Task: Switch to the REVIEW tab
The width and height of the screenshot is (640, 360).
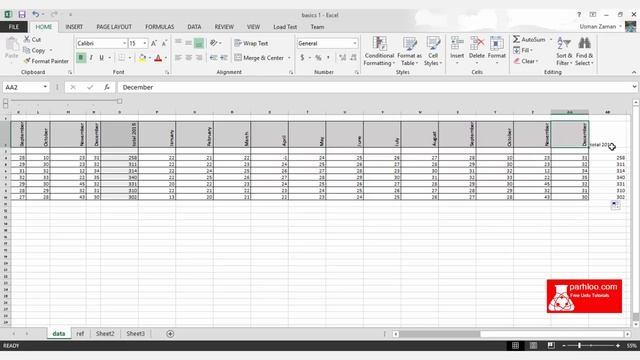Action: [x=224, y=27]
